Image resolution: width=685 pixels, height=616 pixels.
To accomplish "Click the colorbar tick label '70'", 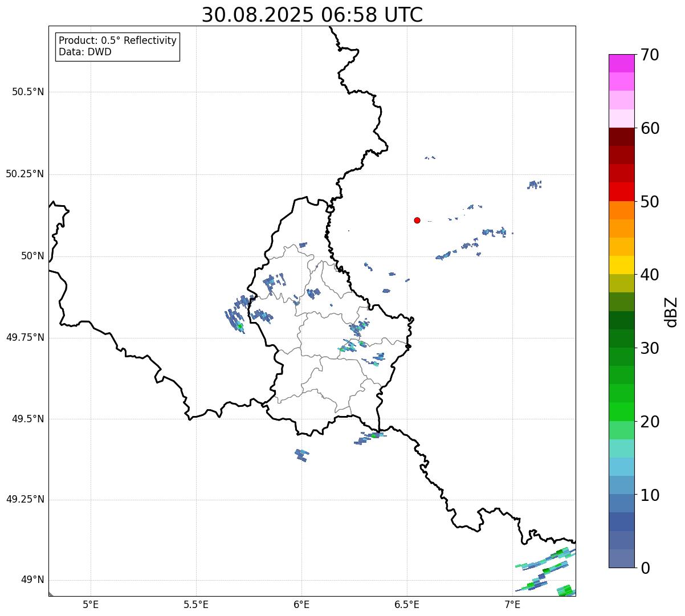I will point(650,55).
